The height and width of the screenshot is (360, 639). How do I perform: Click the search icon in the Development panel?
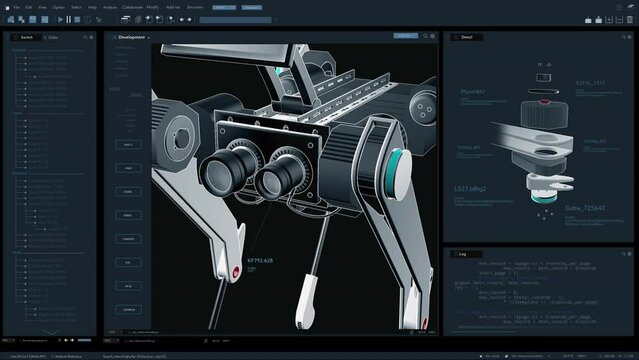425,36
